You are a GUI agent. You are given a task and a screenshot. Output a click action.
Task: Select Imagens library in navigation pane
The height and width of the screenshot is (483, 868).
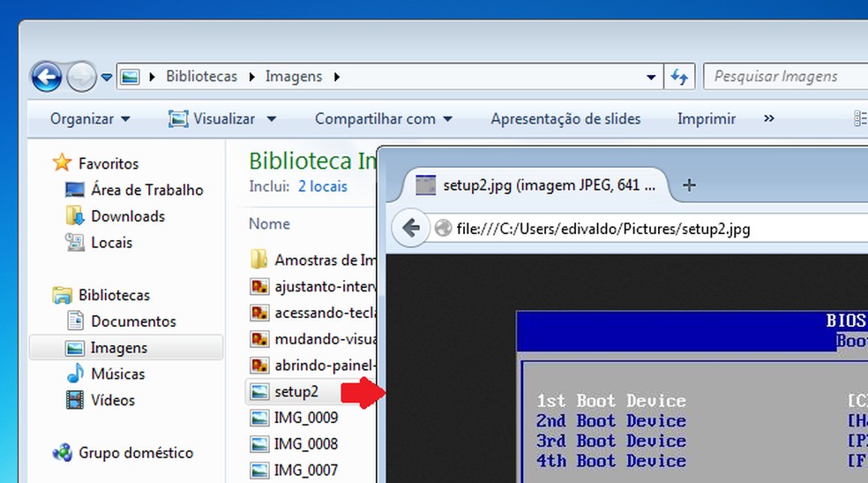click(x=126, y=348)
